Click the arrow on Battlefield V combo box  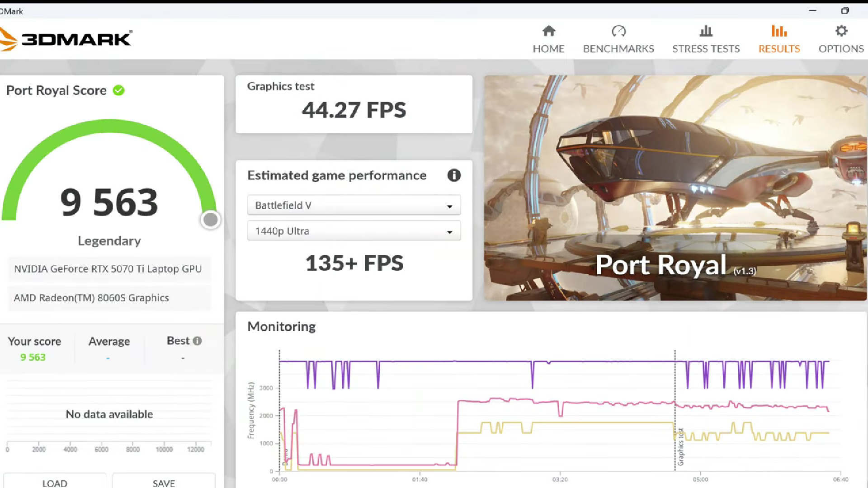click(x=449, y=206)
